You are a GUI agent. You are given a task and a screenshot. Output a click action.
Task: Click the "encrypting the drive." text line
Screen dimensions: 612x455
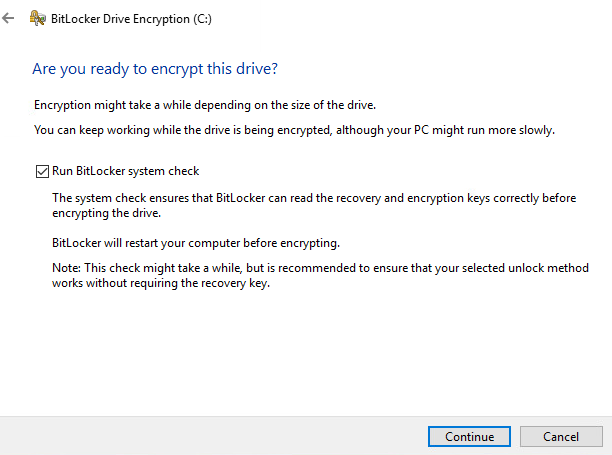coord(107,213)
